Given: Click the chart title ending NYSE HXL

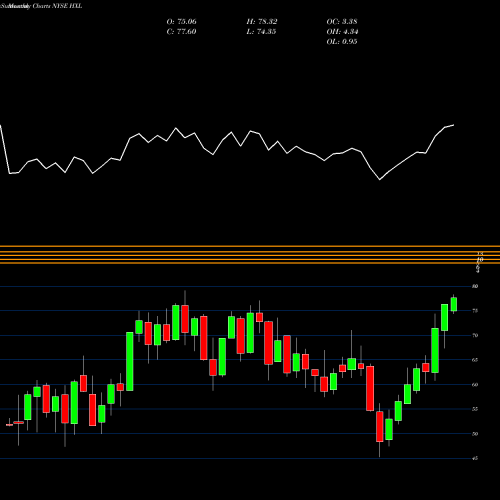Looking at the screenshot, I should pyautogui.click(x=41, y=6).
